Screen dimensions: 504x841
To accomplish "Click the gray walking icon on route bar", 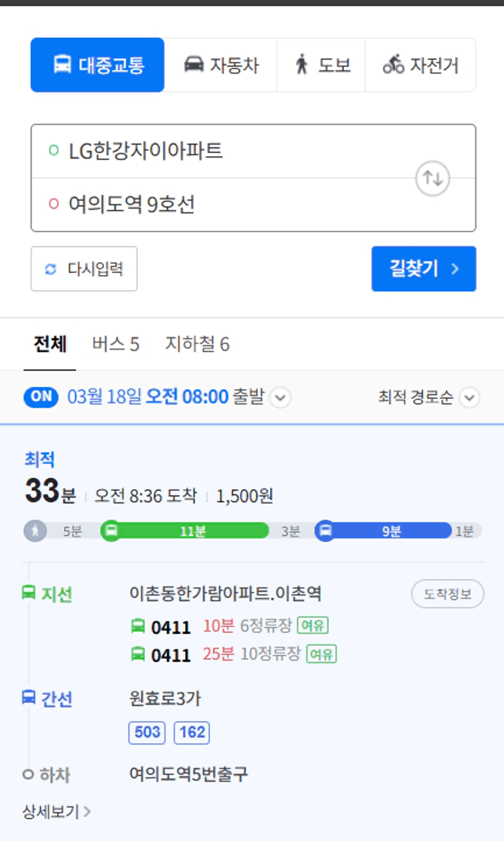I will pyautogui.click(x=35, y=531).
